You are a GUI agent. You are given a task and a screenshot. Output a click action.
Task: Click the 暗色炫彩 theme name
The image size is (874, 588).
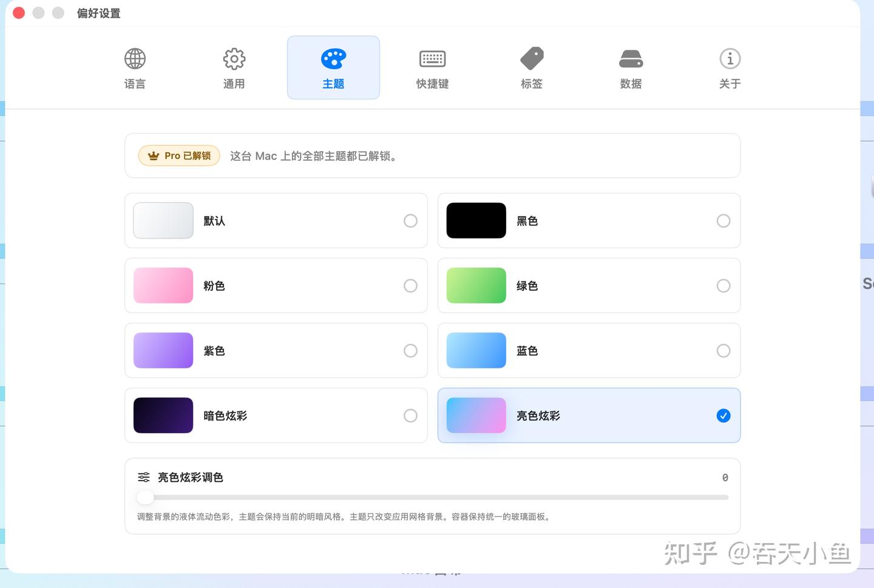225,416
